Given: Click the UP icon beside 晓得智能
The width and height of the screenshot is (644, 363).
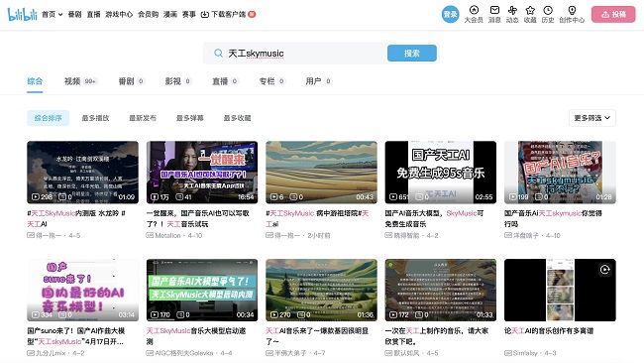Looking at the screenshot, I should [388, 236].
